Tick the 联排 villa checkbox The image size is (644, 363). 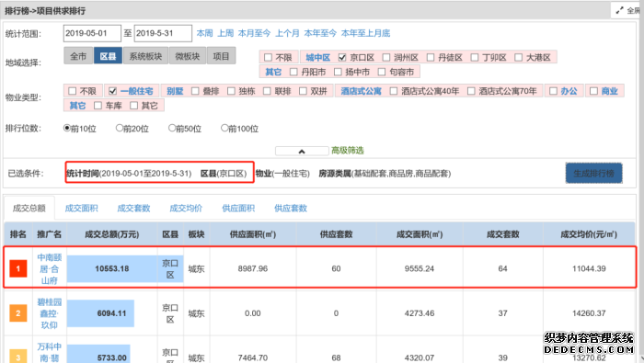(267, 91)
